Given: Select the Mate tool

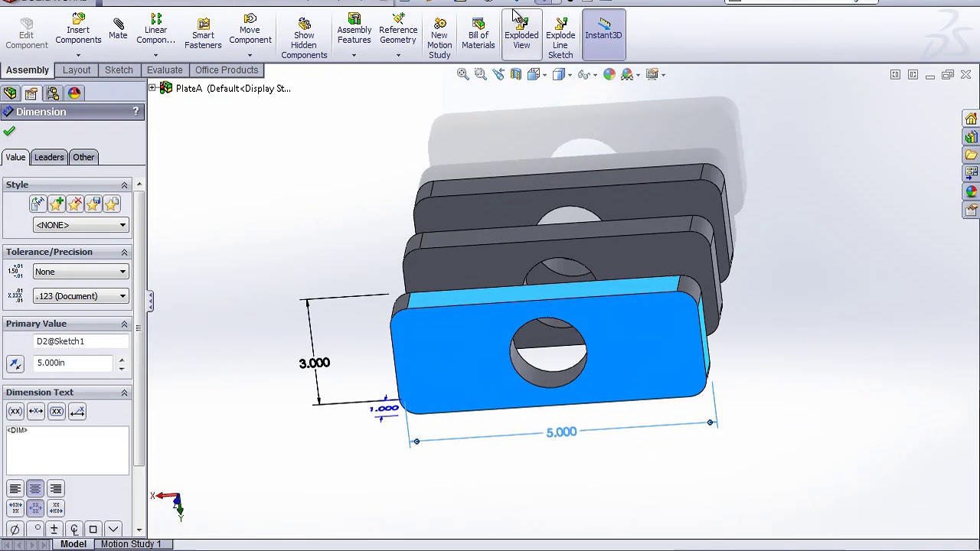Looking at the screenshot, I should pyautogui.click(x=118, y=29).
